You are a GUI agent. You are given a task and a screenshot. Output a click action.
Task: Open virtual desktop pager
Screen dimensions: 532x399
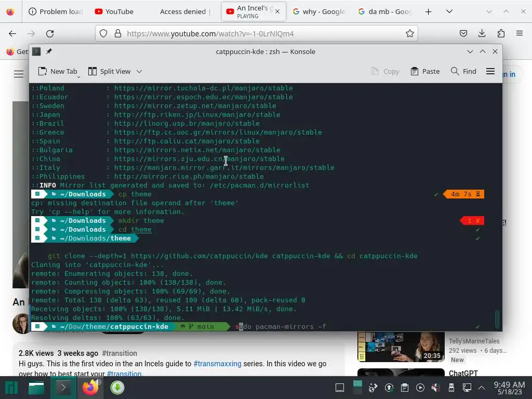(x=357, y=388)
